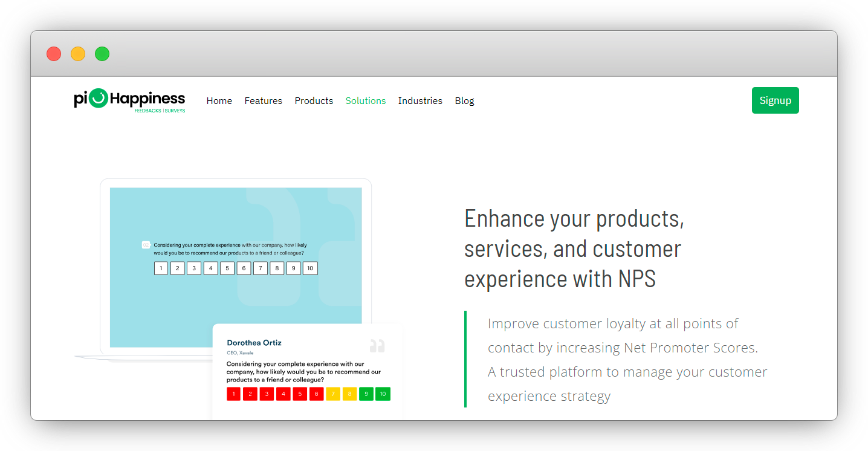Select rating 1 on the survey mockup scale
The width and height of the screenshot is (868, 451).
click(161, 268)
